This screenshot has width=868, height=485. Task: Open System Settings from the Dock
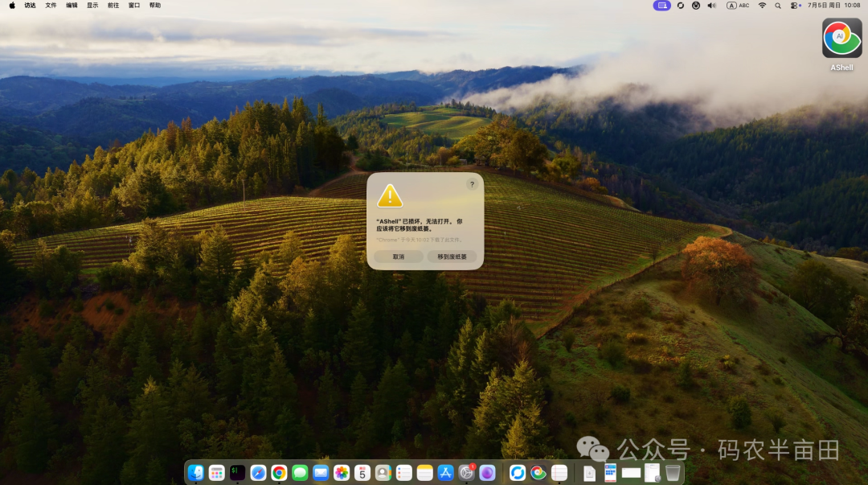pos(467,473)
